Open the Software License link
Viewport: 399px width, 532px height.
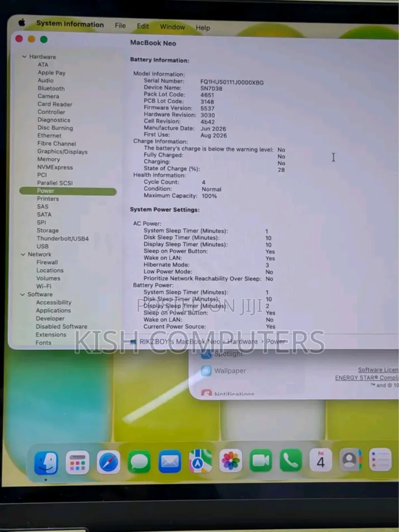coord(378,370)
